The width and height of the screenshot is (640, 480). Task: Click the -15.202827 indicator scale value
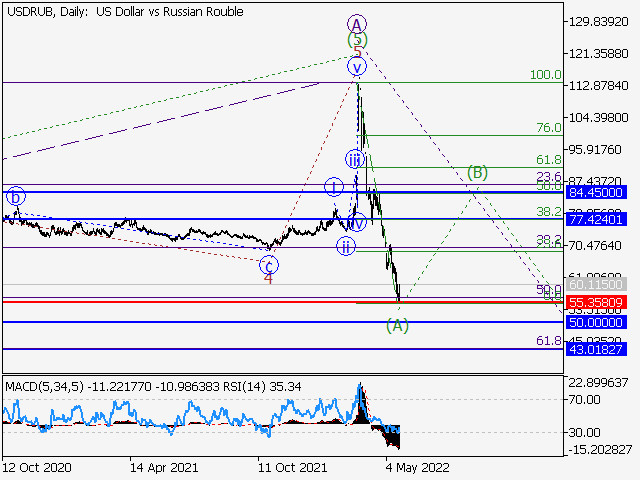600,450
